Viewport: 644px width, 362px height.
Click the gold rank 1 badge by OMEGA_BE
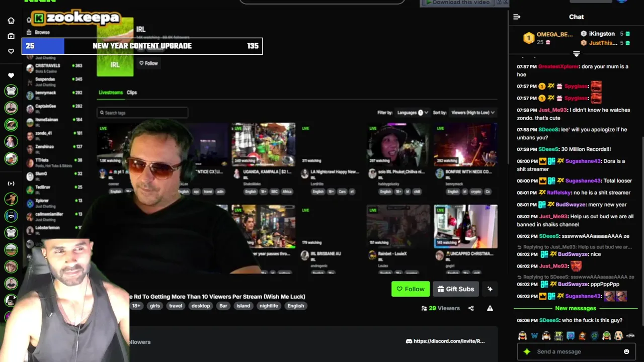tap(528, 38)
